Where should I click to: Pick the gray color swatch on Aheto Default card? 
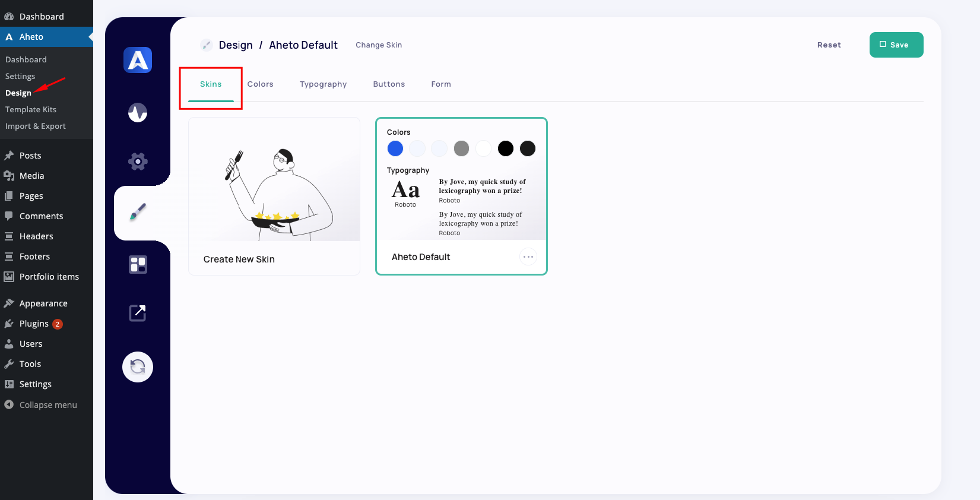pyautogui.click(x=461, y=148)
